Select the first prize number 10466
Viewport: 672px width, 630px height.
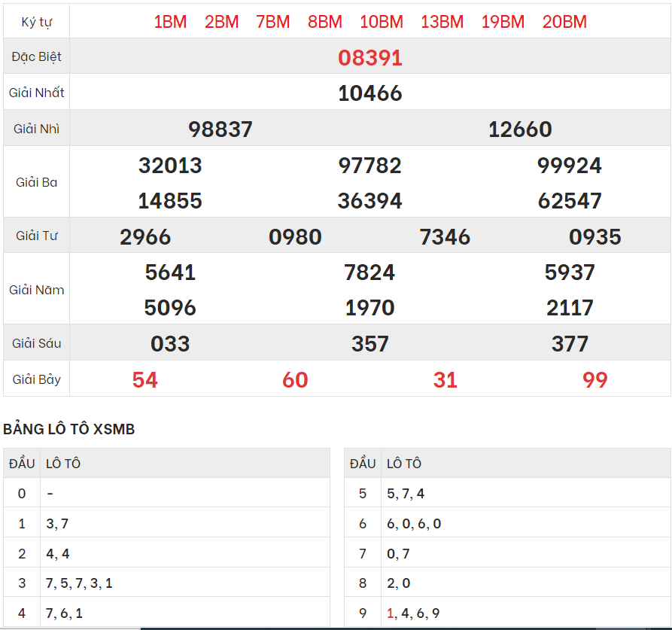(369, 93)
